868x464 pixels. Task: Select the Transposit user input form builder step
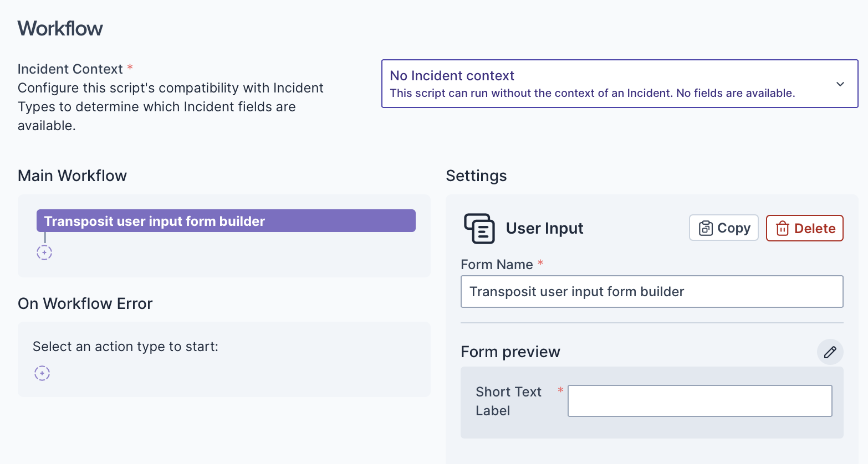coord(226,221)
